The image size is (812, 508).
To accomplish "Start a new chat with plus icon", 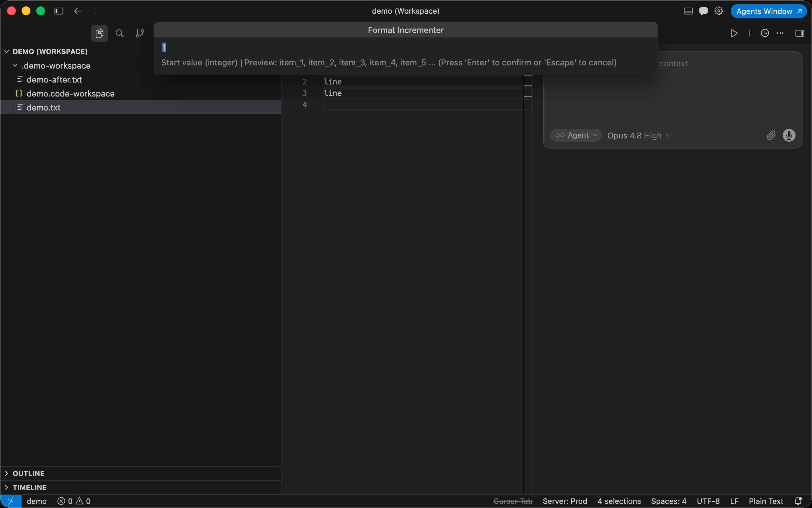I will (750, 33).
